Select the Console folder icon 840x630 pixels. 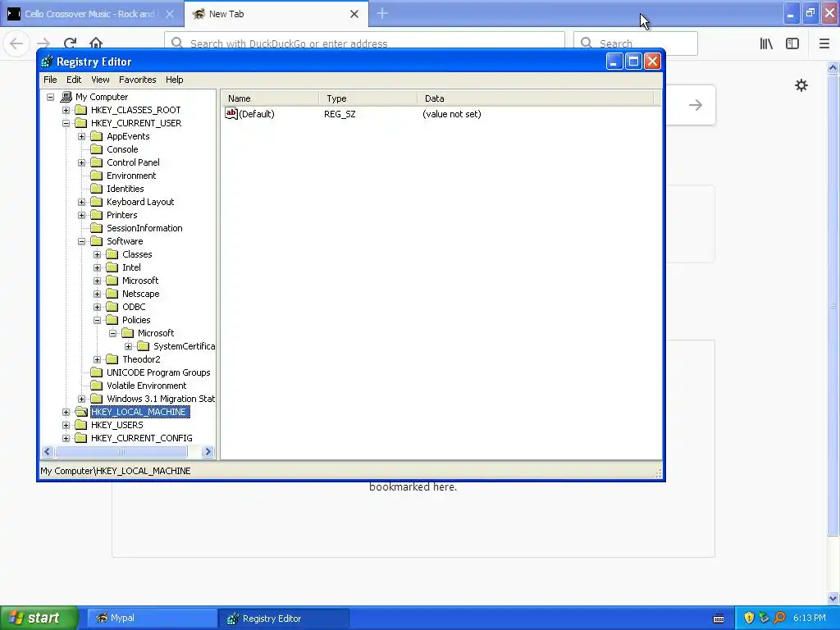[x=97, y=149]
